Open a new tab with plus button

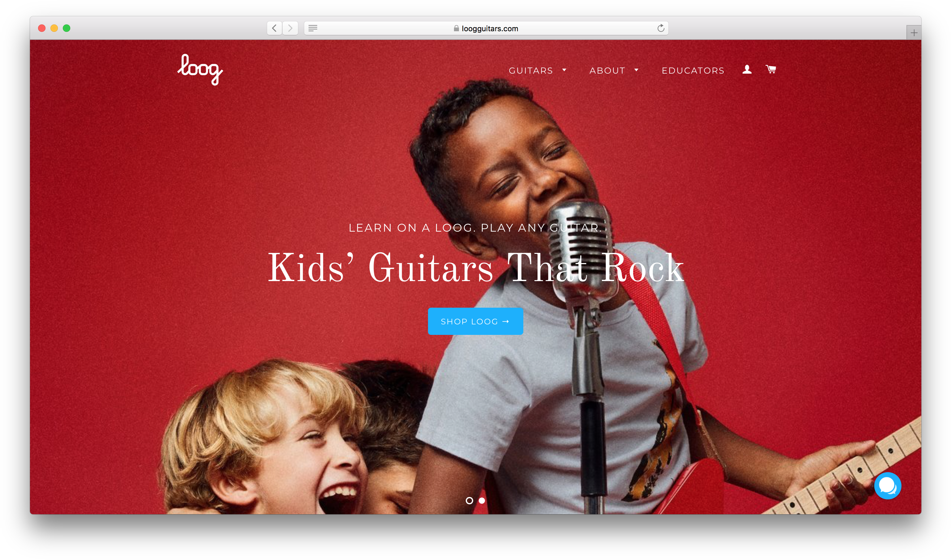[914, 33]
